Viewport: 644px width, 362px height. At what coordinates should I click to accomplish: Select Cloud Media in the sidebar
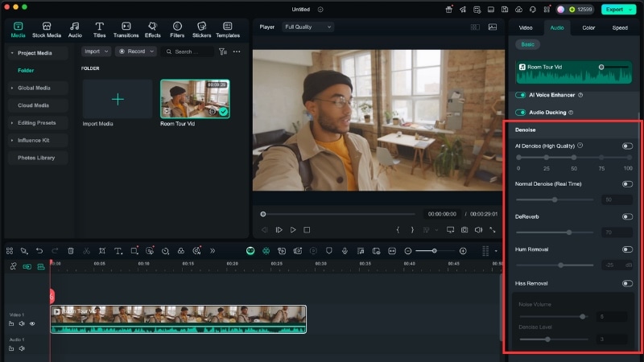[38, 105]
